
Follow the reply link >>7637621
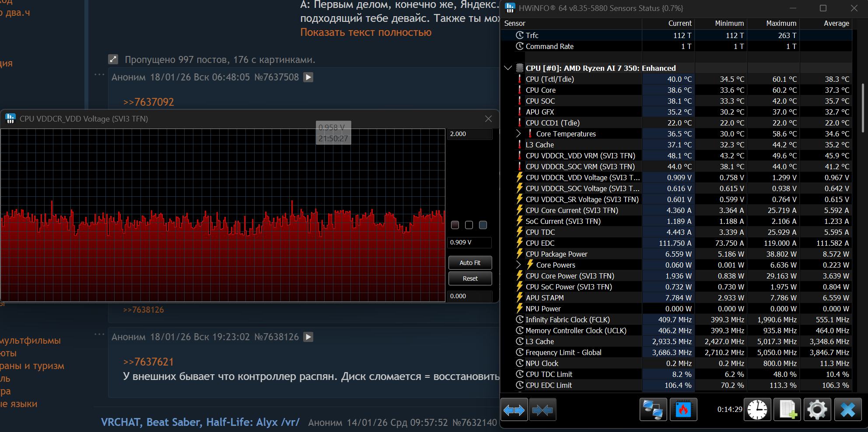tap(149, 362)
